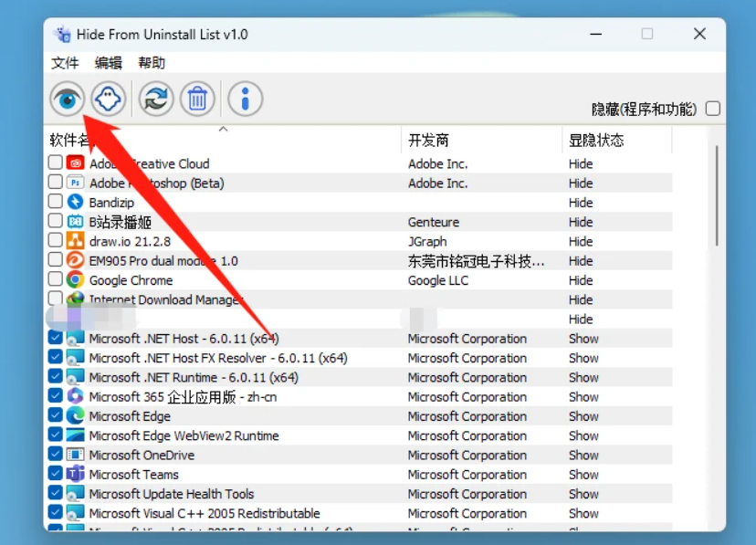Image resolution: width=756 pixels, height=545 pixels.
Task: Click the blue info toolbar icon
Action: pos(245,100)
